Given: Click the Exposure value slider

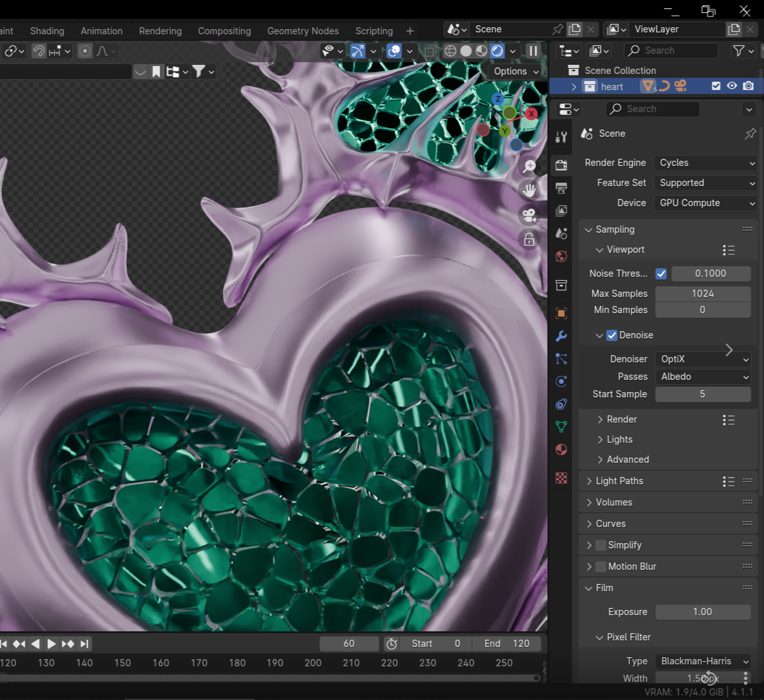Looking at the screenshot, I should 702,612.
